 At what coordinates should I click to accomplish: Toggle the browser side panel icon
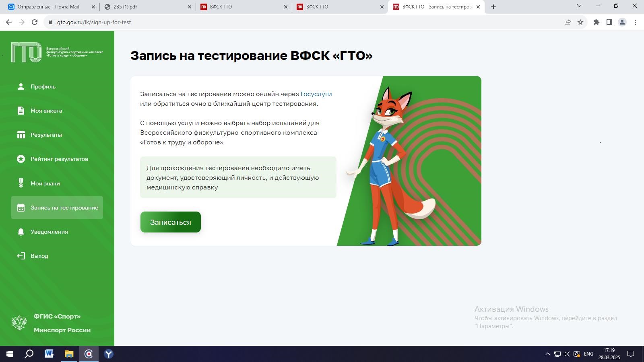pyautogui.click(x=609, y=22)
